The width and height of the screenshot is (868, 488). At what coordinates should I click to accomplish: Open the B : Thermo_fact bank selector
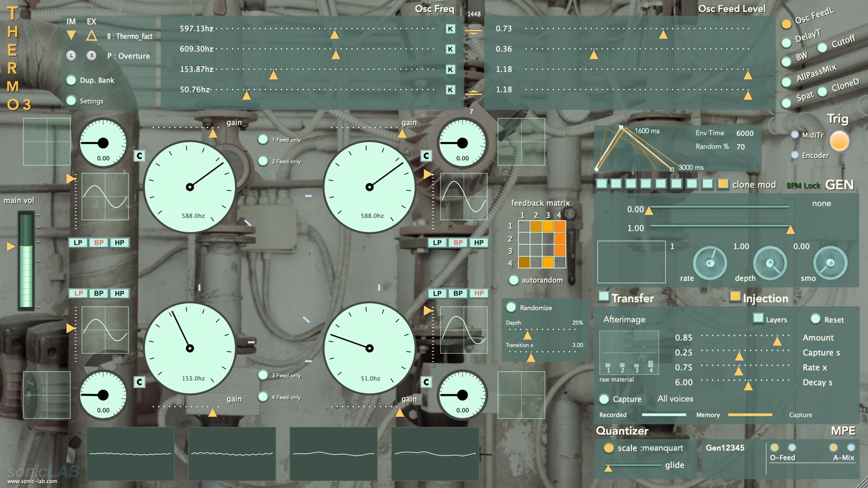pyautogui.click(x=130, y=36)
